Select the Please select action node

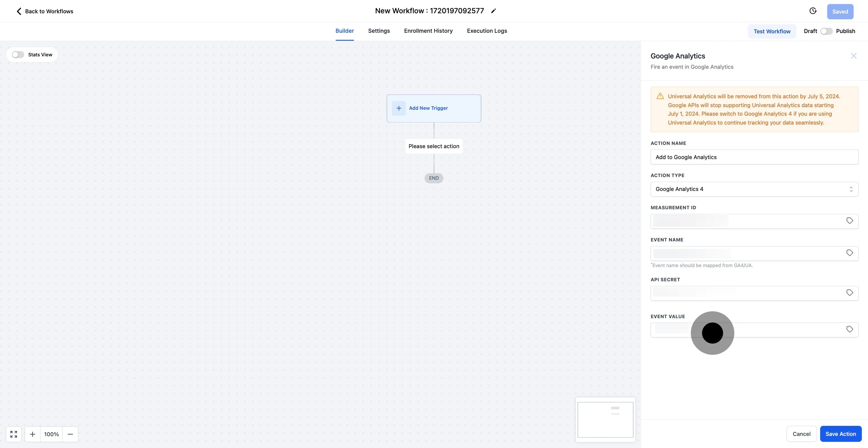click(x=434, y=146)
